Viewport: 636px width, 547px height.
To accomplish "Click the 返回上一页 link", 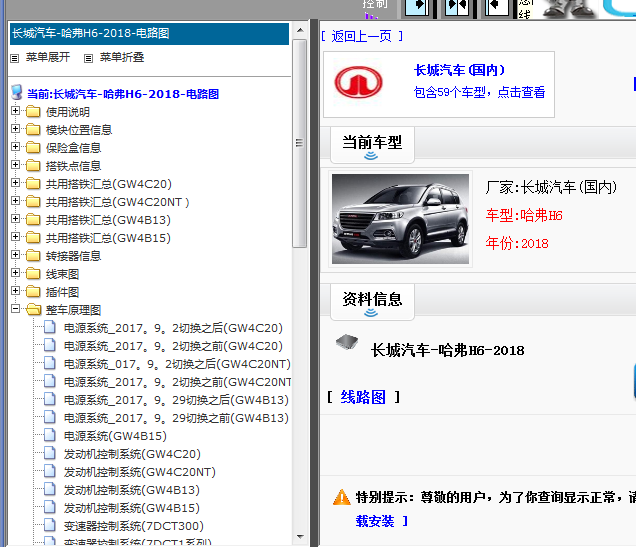I will pyautogui.click(x=362, y=36).
